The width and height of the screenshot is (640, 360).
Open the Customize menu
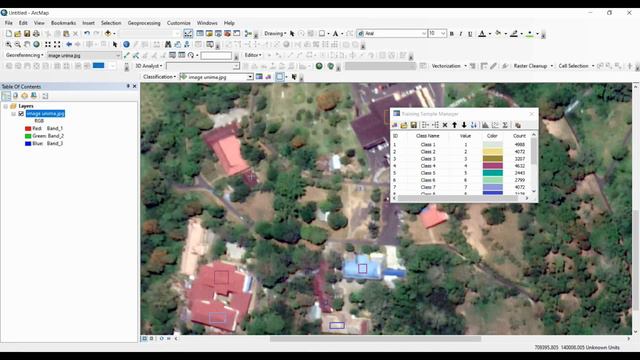[x=179, y=23]
